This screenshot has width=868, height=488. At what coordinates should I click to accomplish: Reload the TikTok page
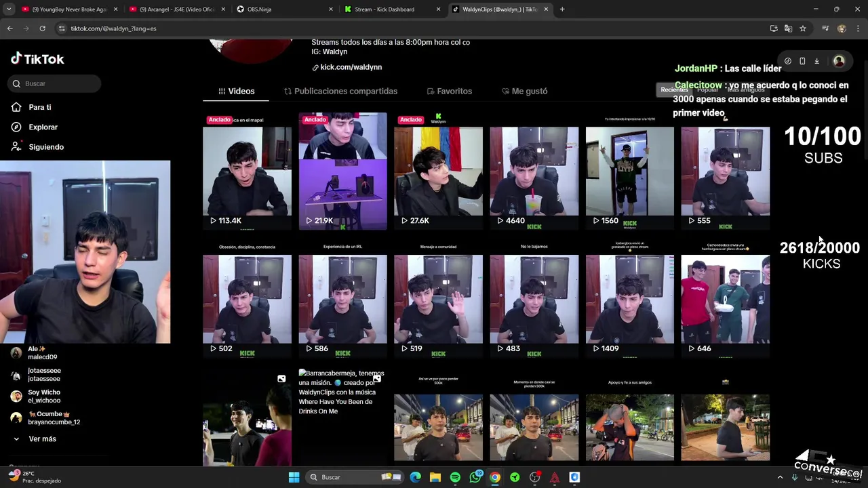[x=42, y=28]
